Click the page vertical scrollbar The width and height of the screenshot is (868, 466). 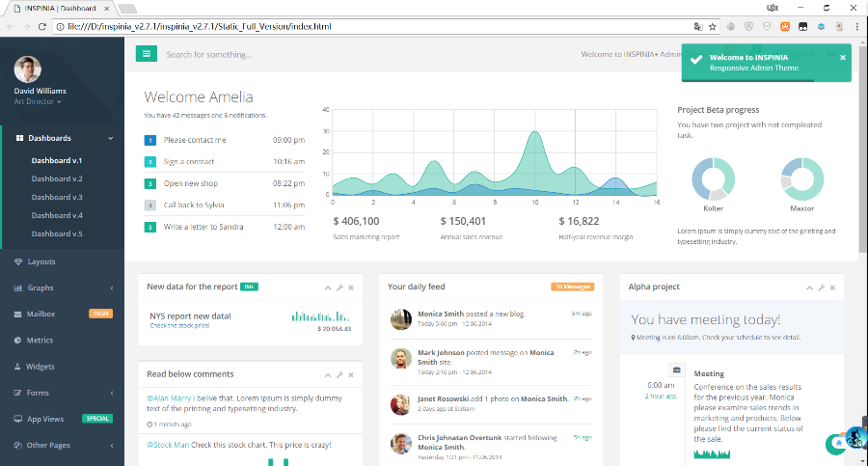[x=863, y=150]
